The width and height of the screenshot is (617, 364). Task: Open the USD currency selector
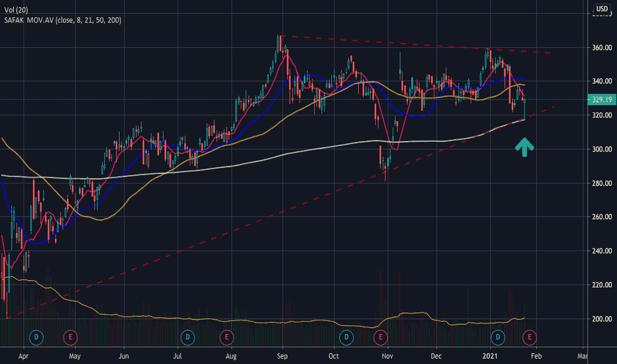coord(602,9)
